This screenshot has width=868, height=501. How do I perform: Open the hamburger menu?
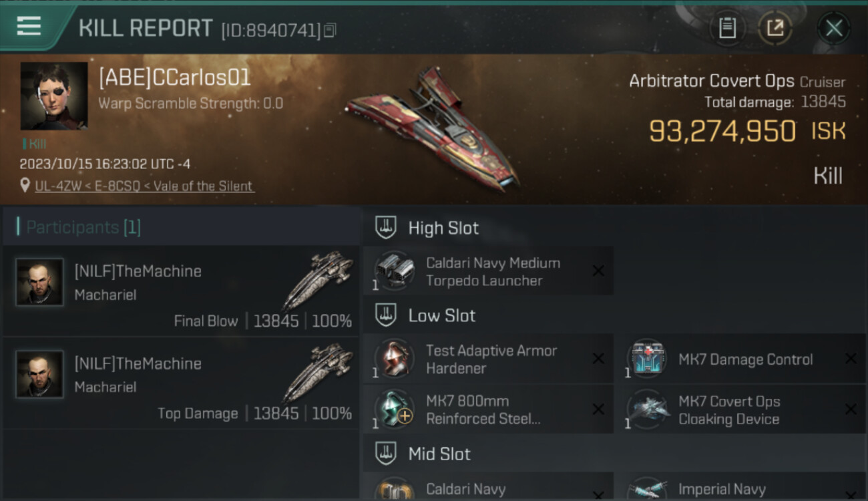[x=29, y=26]
